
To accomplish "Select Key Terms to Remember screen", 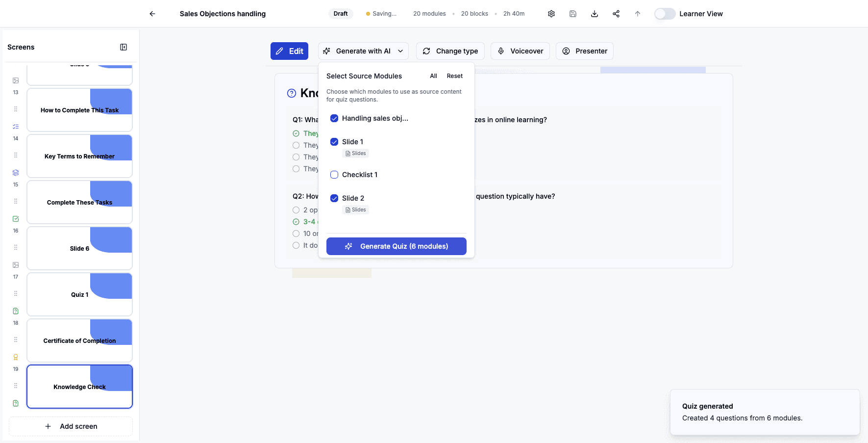I will pyautogui.click(x=79, y=156).
